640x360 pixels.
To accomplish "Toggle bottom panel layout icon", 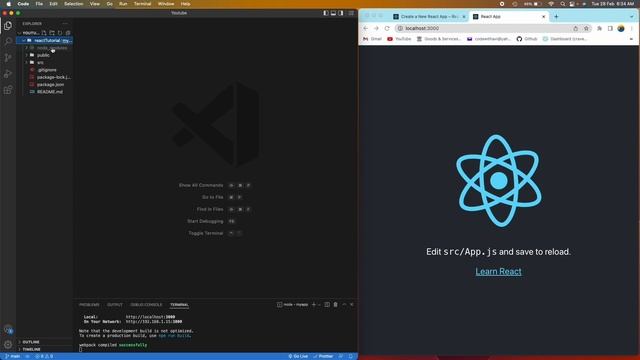I will click(x=333, y=13).
